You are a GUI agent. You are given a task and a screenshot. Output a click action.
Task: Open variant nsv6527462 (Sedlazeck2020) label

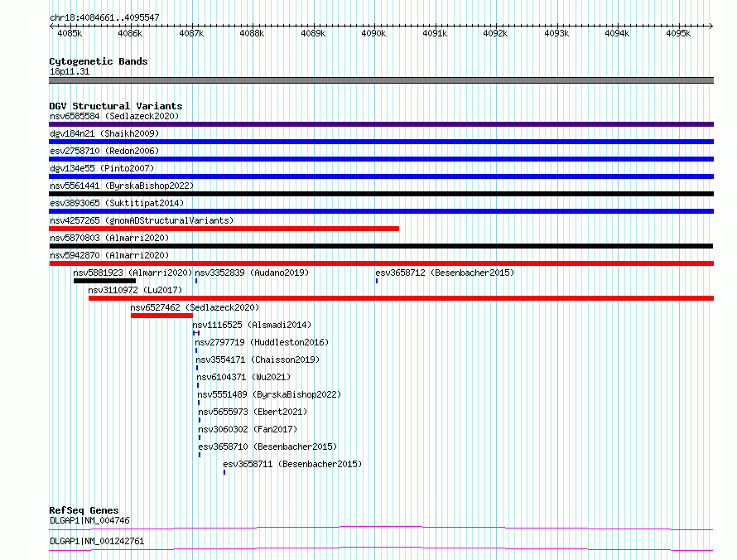pyautogui.click(x=195, y=307)
